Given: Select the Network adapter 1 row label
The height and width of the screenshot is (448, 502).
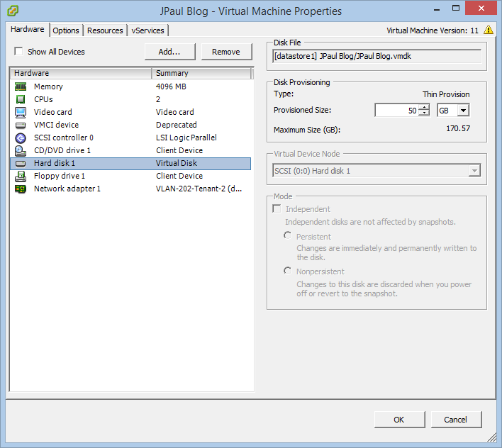Looking at the screenshot, I should 67,189.
